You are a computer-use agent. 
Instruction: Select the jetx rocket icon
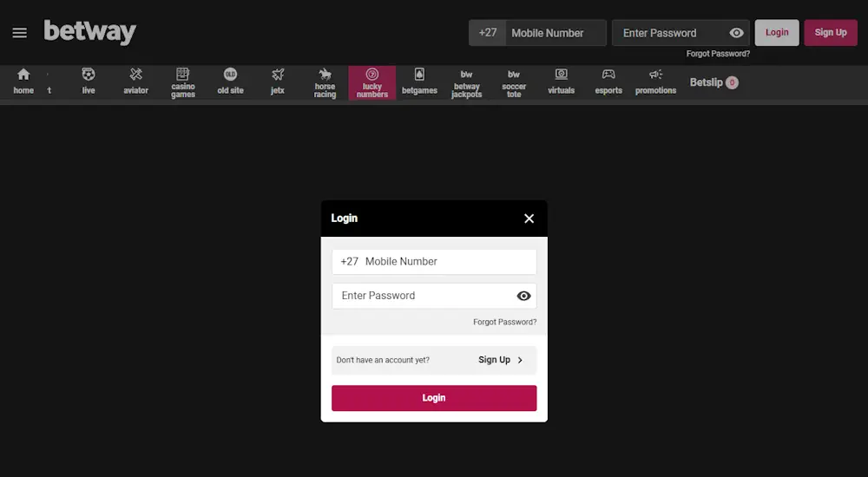coord(278,75)
